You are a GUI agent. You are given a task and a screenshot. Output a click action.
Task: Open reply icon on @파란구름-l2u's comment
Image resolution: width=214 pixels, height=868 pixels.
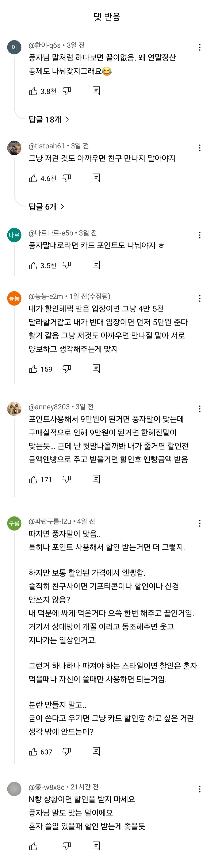[96, 752]
